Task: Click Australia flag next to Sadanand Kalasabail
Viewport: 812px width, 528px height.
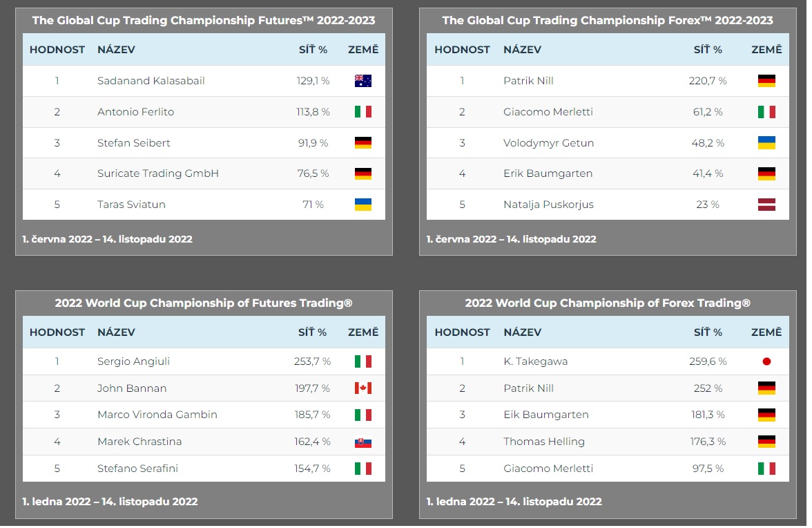Action: 362,81
